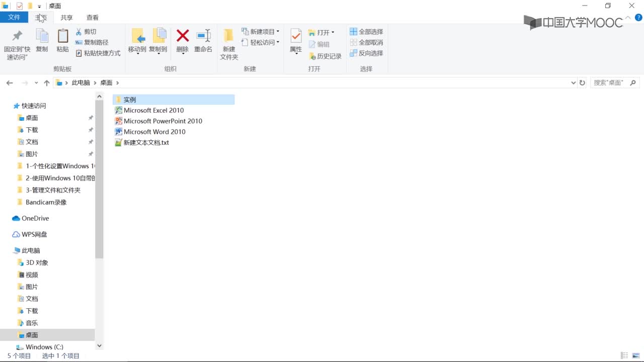Open 3-管理文件和文件夹 folder
The image size is (644, 362).
(53, 190)
